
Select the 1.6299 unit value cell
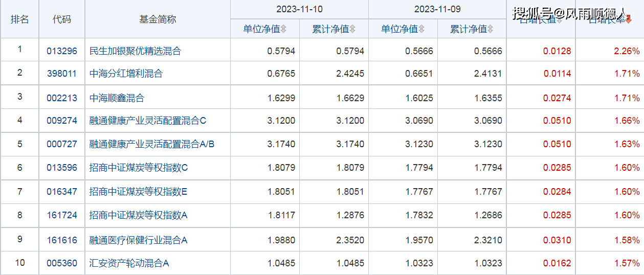[281, 98]
